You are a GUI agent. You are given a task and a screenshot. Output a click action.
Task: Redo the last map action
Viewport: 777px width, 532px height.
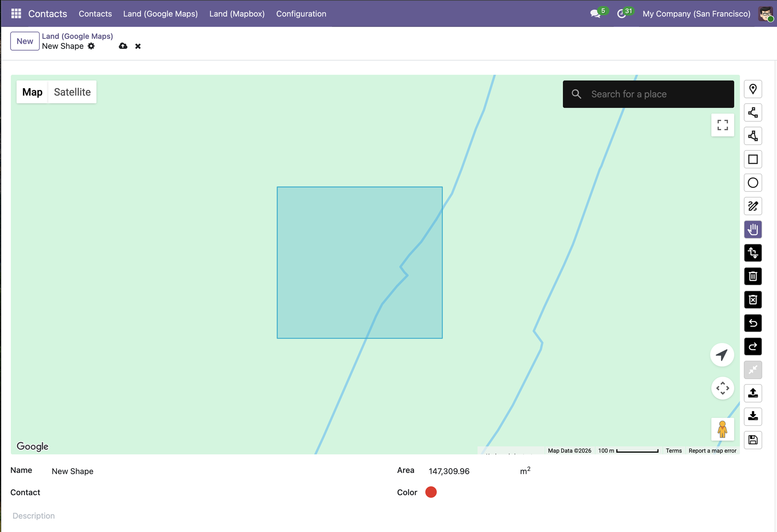[x=753, y=347]
